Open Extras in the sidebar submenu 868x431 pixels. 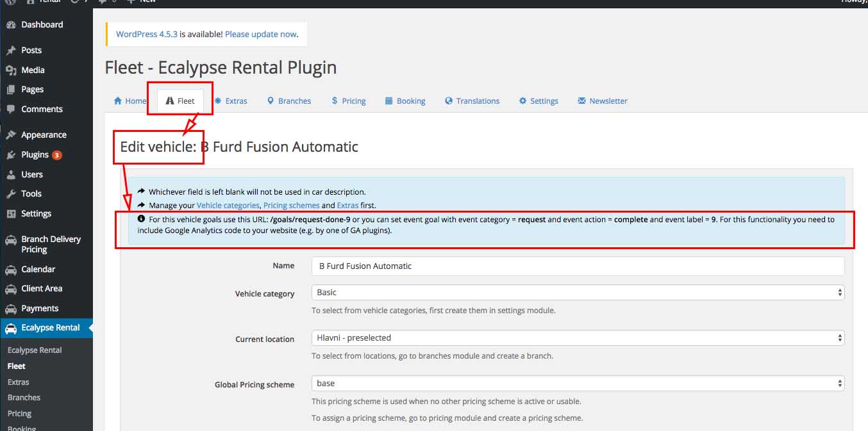click(19, 382)
